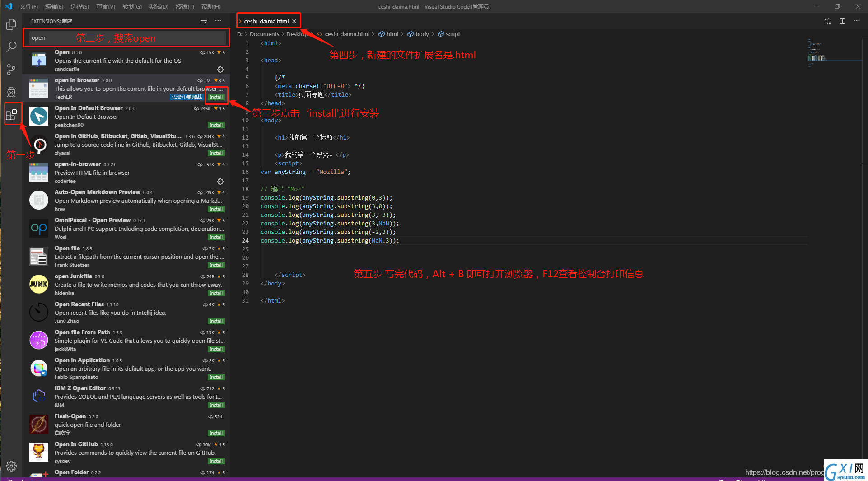Viewport: 868px width, 481px height.
Task: Select Flash-Open extension icon
Action: click(x=39, y=425)
